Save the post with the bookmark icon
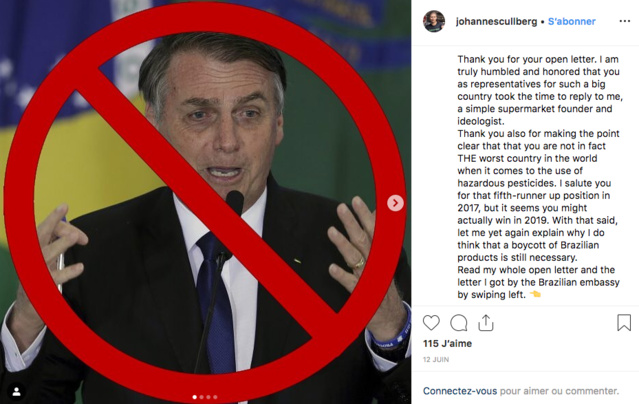This screenshot has width=639, height=404. point(624,322)
